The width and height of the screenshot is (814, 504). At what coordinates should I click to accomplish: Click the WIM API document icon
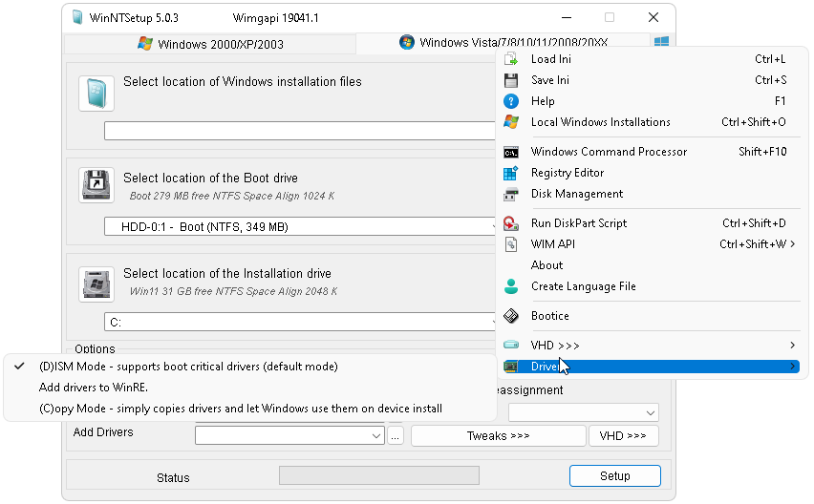click(511, 244)
